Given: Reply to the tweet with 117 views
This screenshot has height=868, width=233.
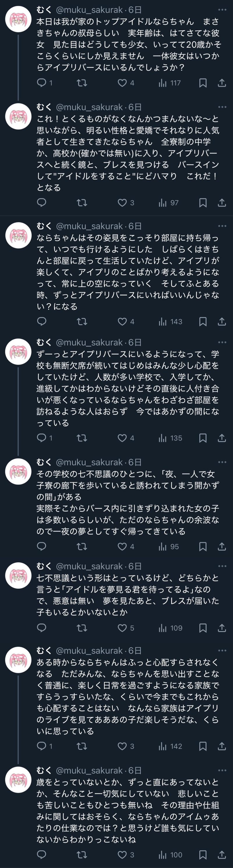Looking at the screenshot, I should coord(41,82).
